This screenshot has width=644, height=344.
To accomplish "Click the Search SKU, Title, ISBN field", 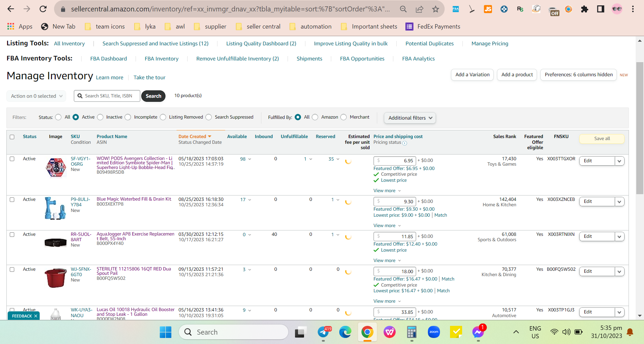I will point(107,96).
